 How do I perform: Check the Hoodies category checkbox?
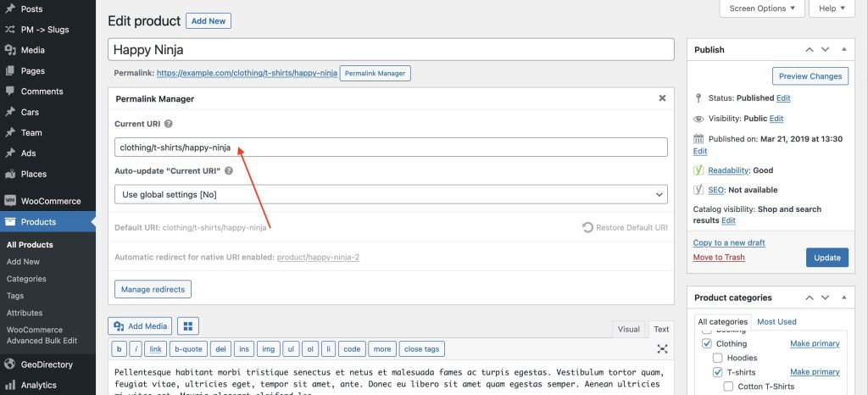click(x=717, y=358)
